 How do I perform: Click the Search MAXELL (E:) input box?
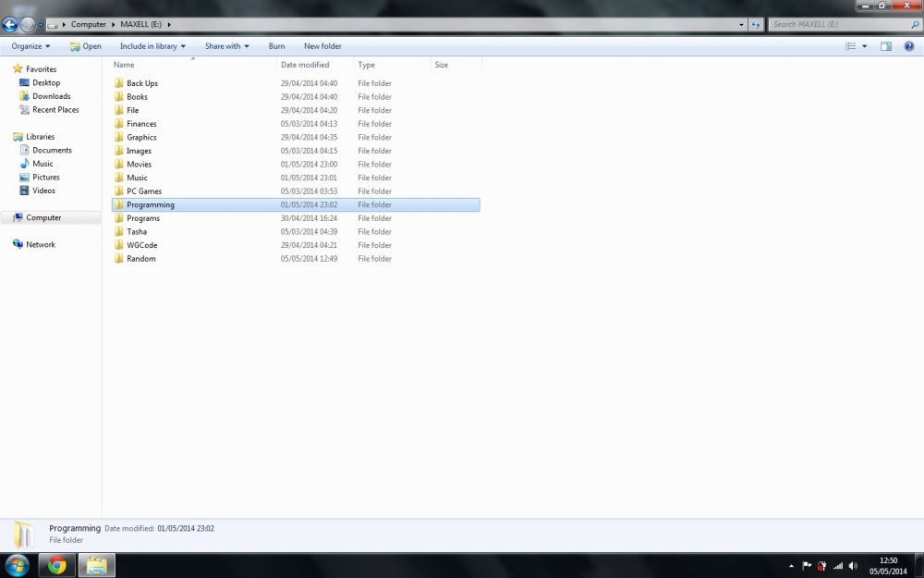[x=836, y=25]
